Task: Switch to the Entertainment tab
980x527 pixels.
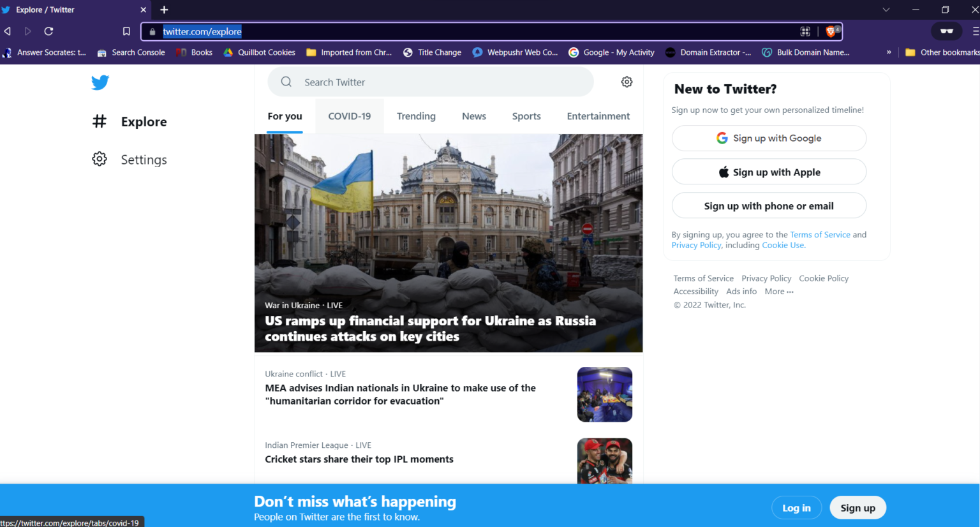Action: 598,116
